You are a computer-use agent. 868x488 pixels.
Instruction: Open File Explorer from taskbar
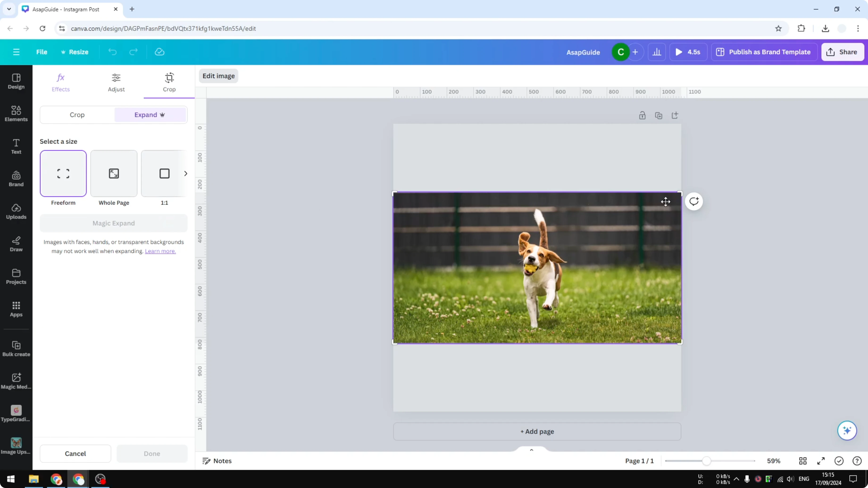(x=34, y=479)
